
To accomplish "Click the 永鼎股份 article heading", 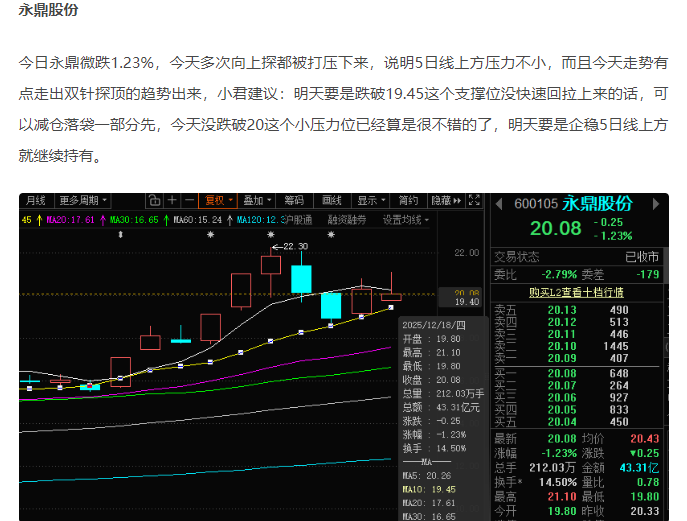I will click(x=48, y=10).
